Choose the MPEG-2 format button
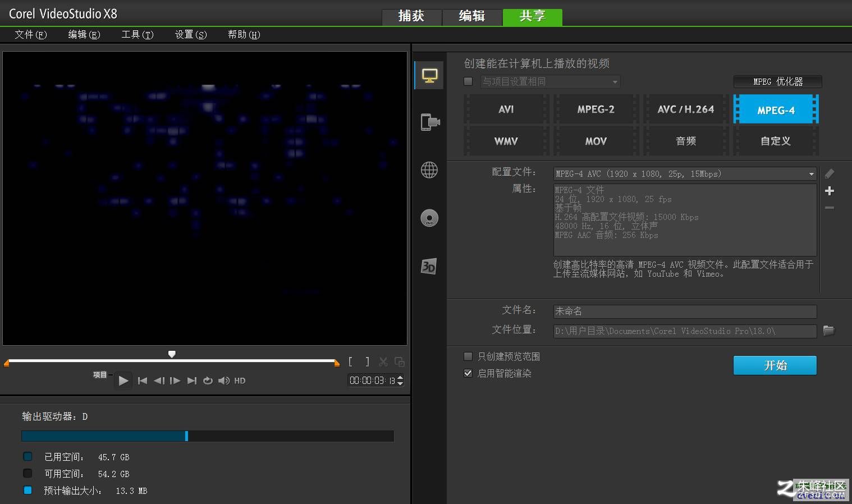Image resolution: width=852 pixels, height=504 pixels. pos(596,109)
